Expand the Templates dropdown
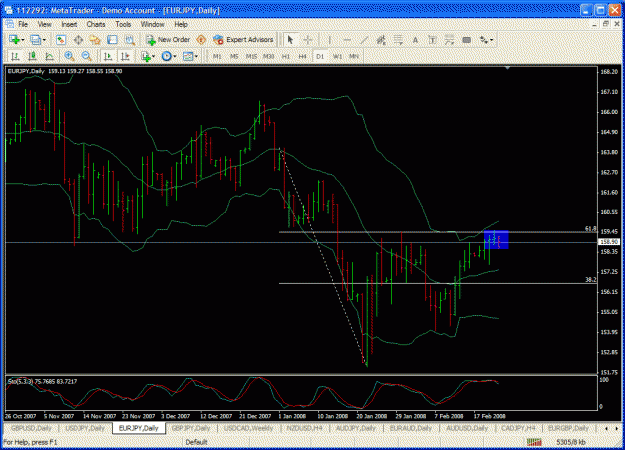The height and width of the screenshot is (450, 625). (x=196, y=57)
